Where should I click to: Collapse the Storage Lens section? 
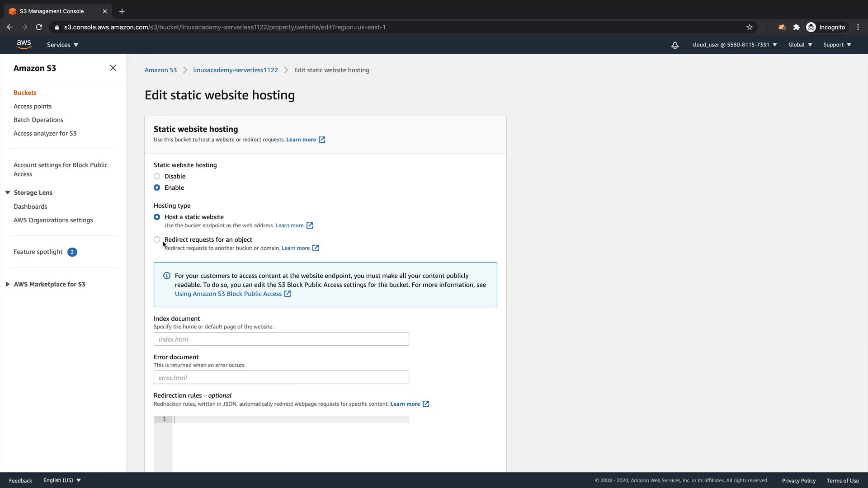8,192
